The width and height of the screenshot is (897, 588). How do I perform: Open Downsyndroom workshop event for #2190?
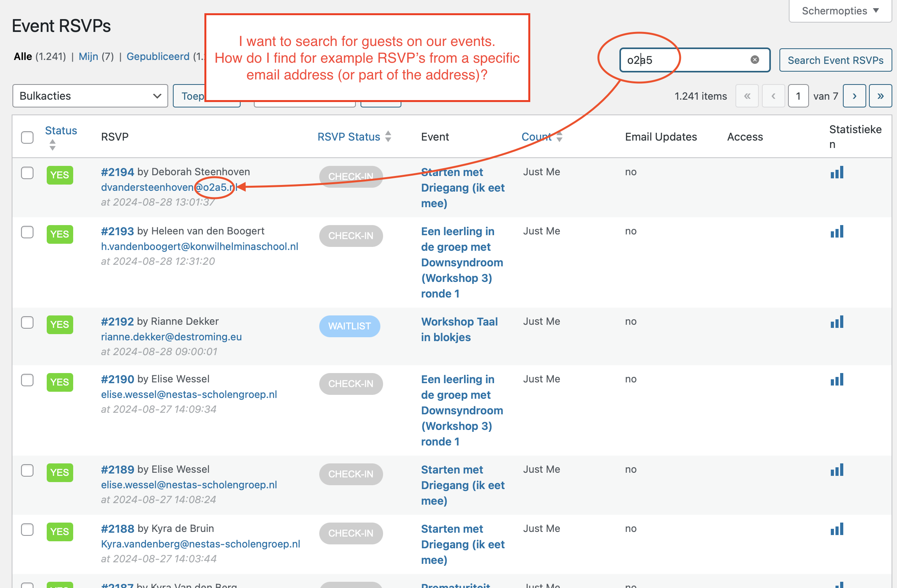pos(462,410)
